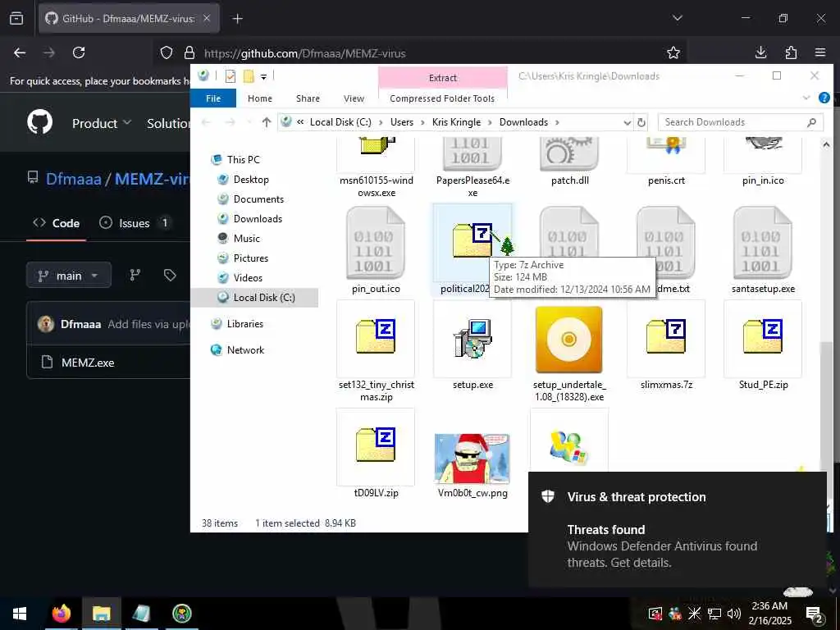This screenshot has height=630, width=840.
Task: Bookmark this page with star icon
Action: [673, 52]
